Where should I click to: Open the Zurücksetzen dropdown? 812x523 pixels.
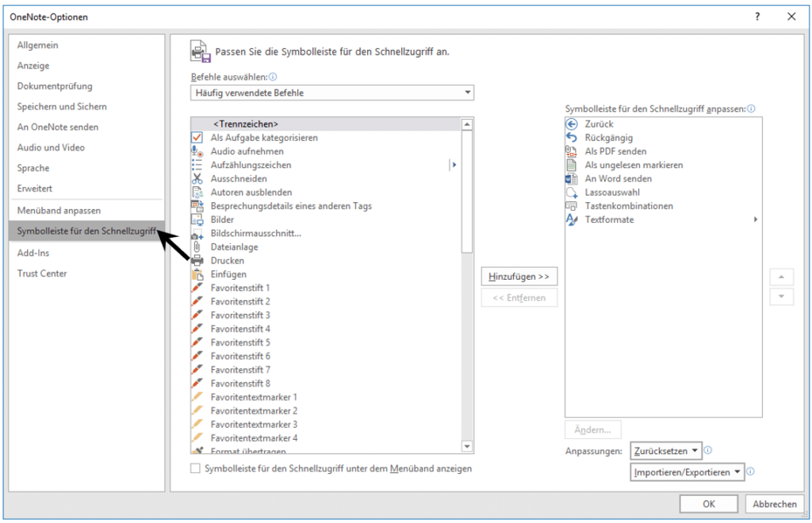[x=665, y=451]
